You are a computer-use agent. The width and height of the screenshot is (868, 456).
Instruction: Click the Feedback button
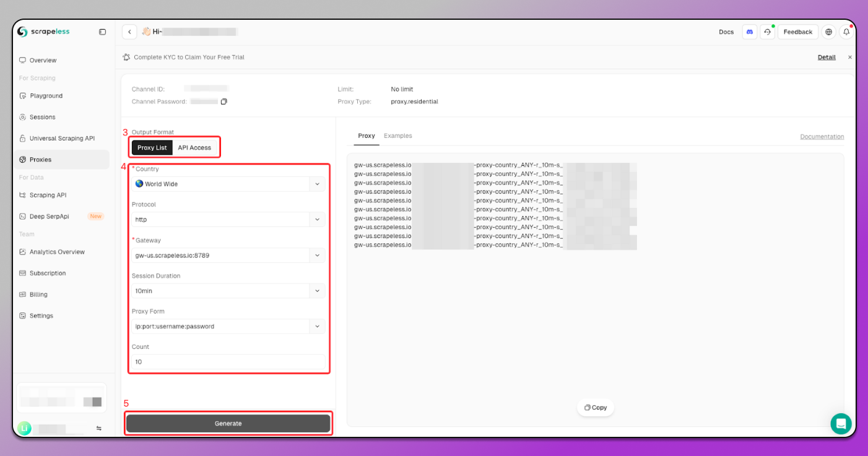[x=798, y=32]
